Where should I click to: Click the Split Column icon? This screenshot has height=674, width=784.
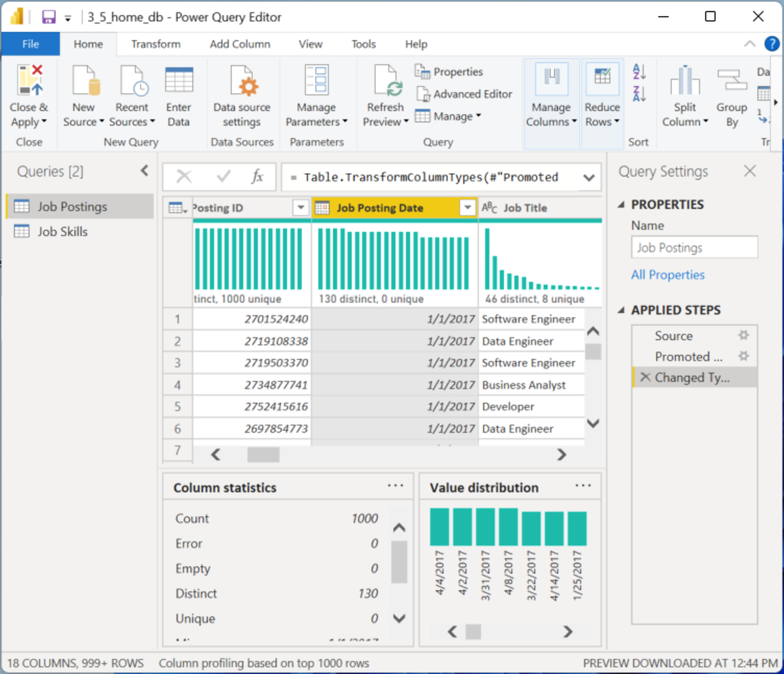coord(685,80)
